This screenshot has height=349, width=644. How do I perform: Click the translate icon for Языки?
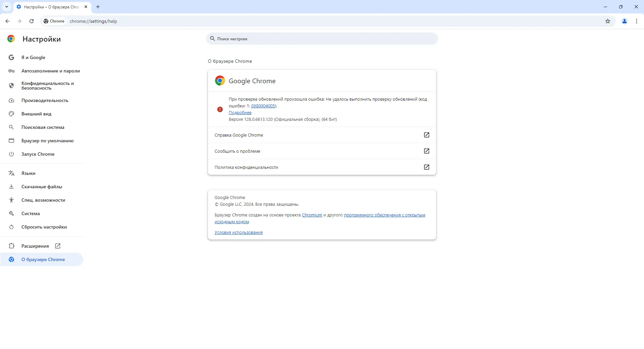[x=11, y=173]
